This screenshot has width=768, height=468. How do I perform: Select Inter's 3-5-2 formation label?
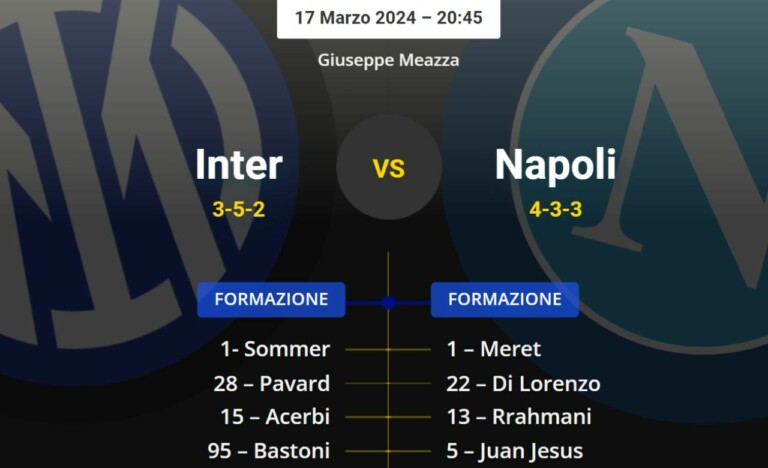239,210
